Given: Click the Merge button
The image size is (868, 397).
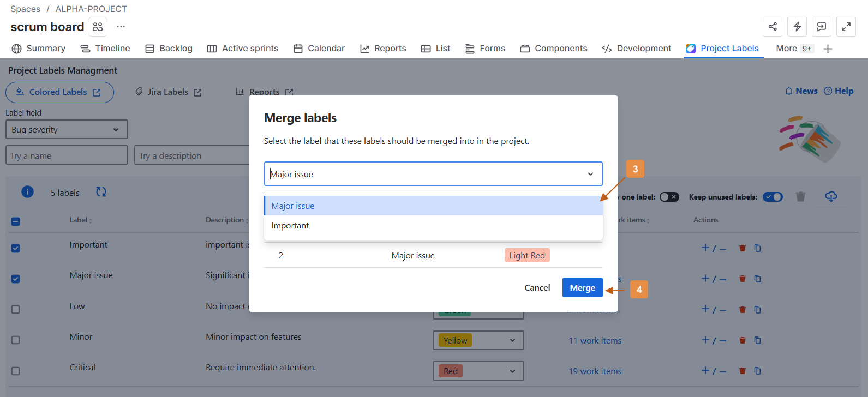Looking at the screenshot, I should tap(583, 287).
